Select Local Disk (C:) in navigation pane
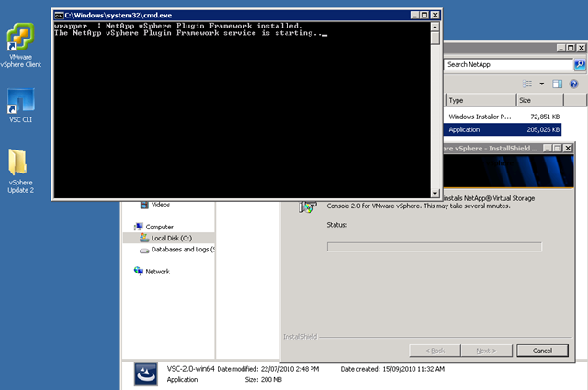588x390 pixels. point(172,238)
